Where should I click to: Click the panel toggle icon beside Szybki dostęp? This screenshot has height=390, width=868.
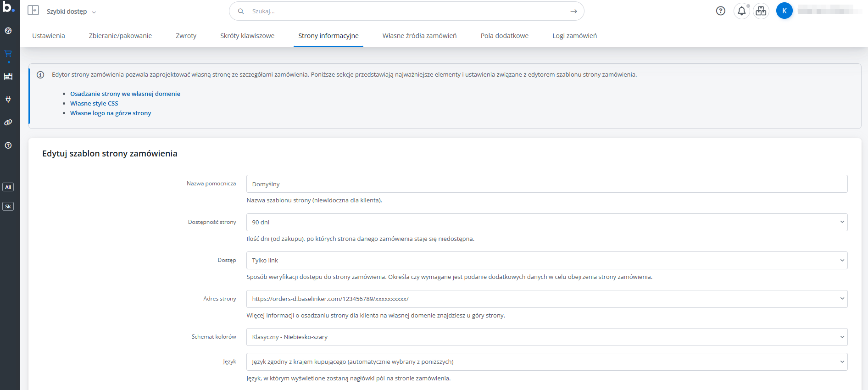point(33,11)
